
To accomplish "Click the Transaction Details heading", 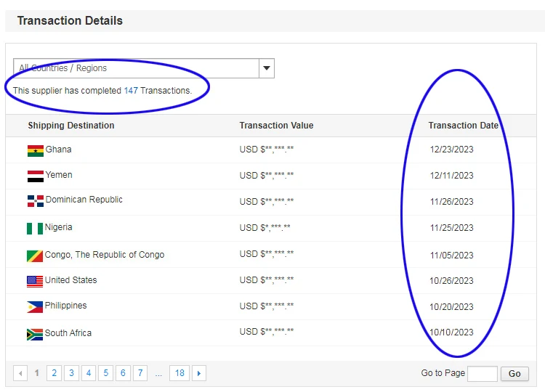I will click(70, 21).
